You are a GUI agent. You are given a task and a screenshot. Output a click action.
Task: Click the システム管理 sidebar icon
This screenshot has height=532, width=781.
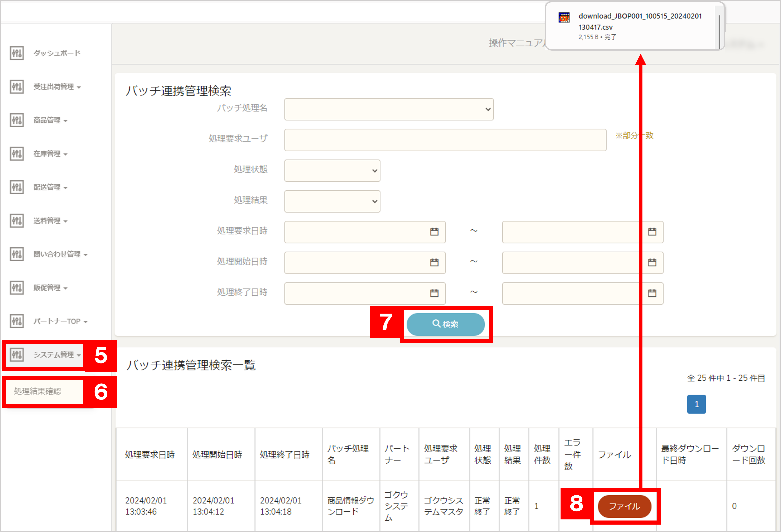click(x=17, y=355)
